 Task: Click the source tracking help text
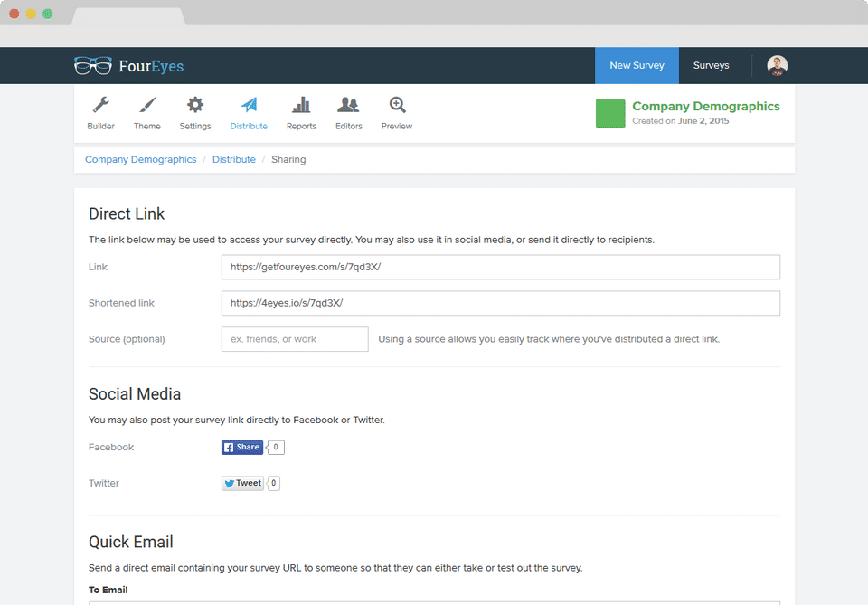pyautogui.click(x=549, y=339)
